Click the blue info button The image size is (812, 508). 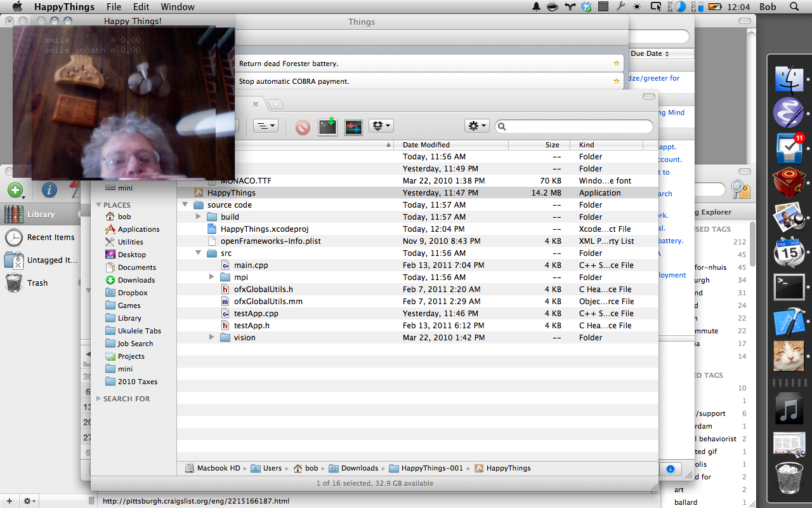click(49, 190)
